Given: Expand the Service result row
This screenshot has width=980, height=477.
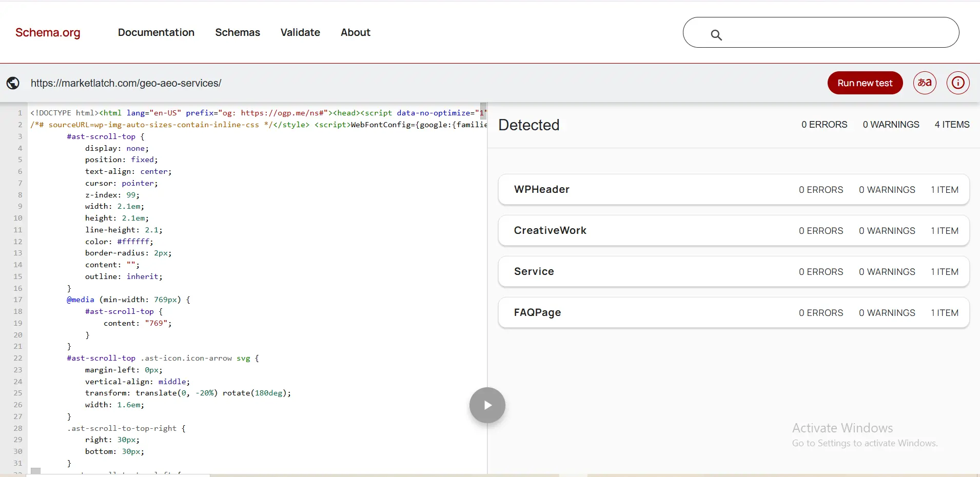Looking at the screenshot, I should pos(734,271).
